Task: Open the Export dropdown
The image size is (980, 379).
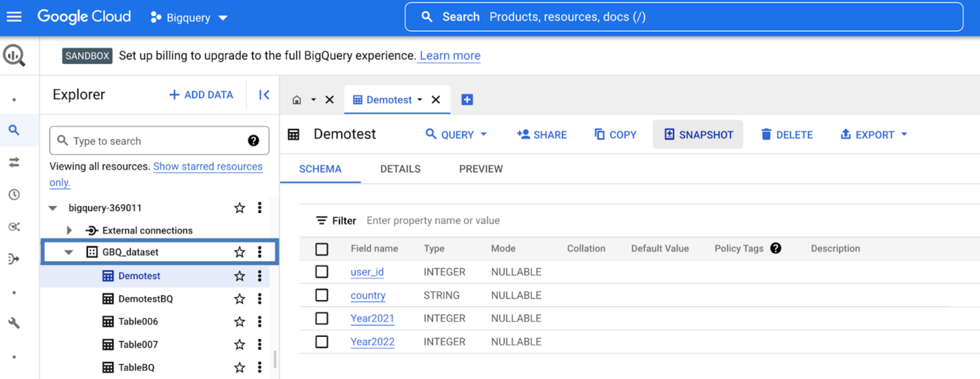Action: tap(874, 135)
